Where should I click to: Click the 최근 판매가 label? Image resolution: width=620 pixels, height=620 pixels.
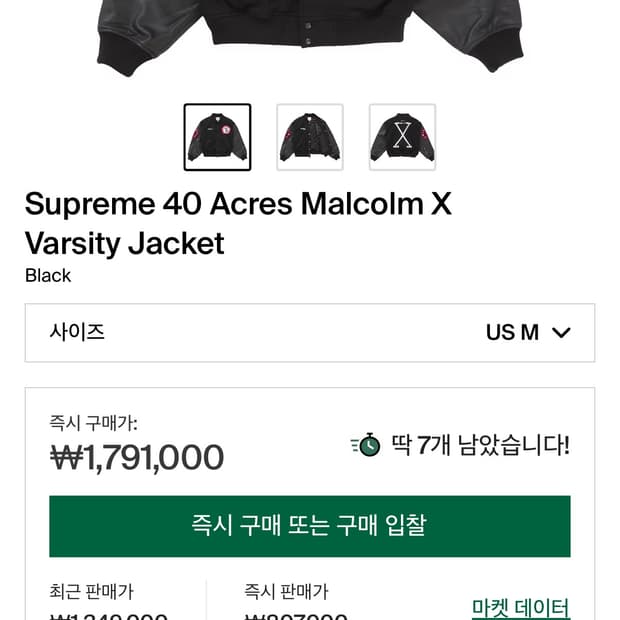click(91, 591)
